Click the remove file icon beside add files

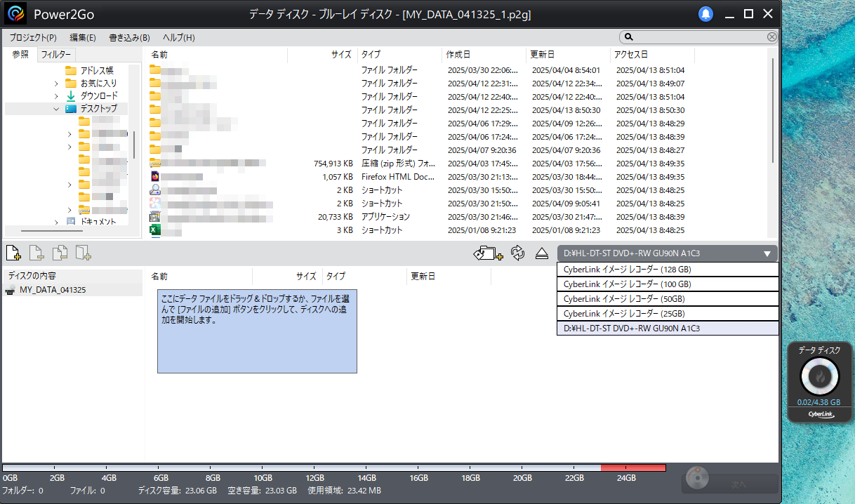coord(37,253)
